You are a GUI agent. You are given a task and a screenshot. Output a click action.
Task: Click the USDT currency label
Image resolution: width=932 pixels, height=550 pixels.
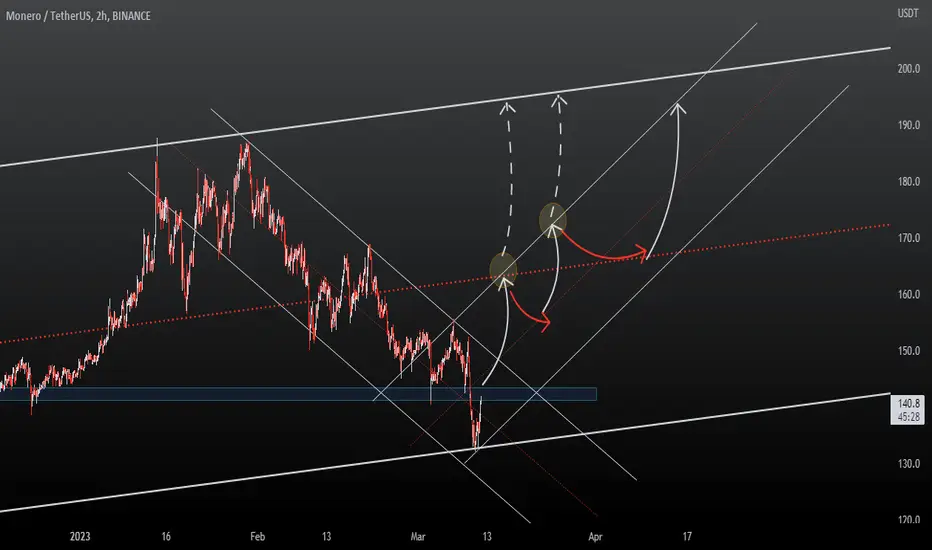(908, 13)
